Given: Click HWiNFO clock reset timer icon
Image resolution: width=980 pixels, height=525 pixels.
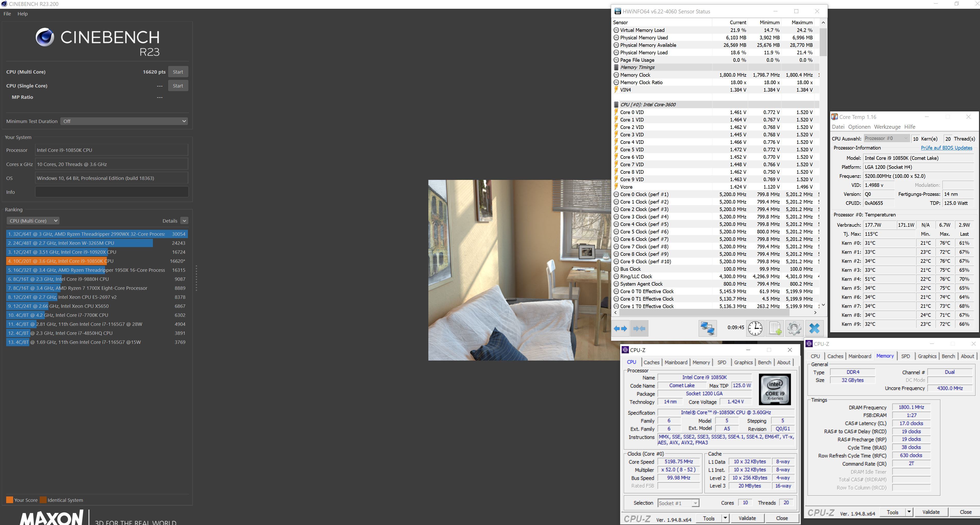Looking at the screenshot, I should point(755,328).
